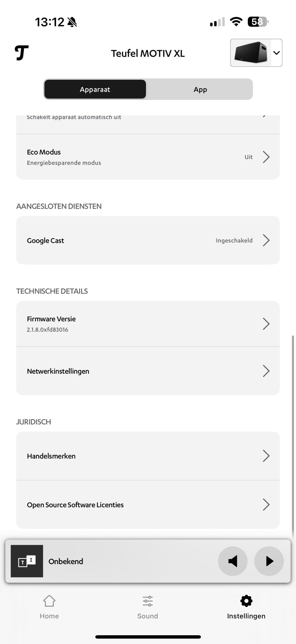Open Handelsmerken legal page
296x644 pixels.
[148, 456]
